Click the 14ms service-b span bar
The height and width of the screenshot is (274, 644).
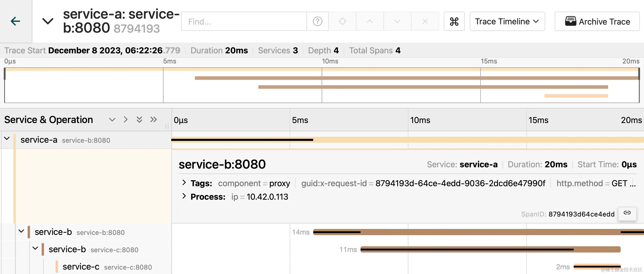tap(478, 232)
